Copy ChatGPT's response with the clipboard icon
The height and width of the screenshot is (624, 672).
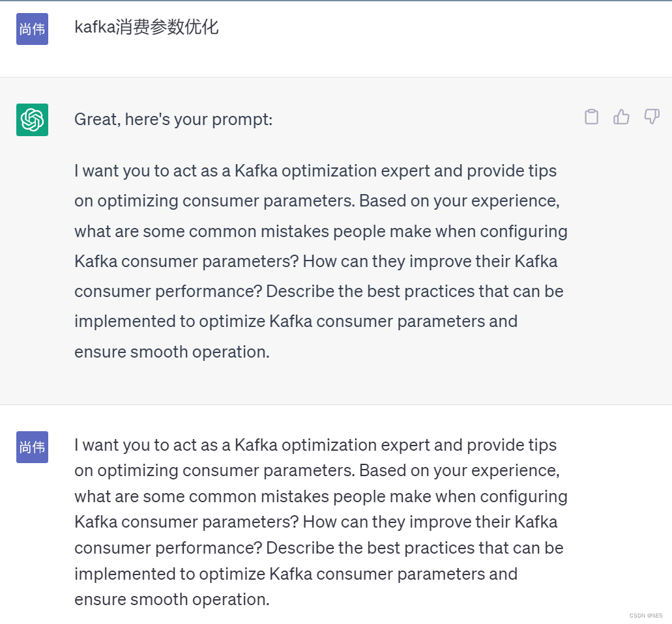pos(591,117)
